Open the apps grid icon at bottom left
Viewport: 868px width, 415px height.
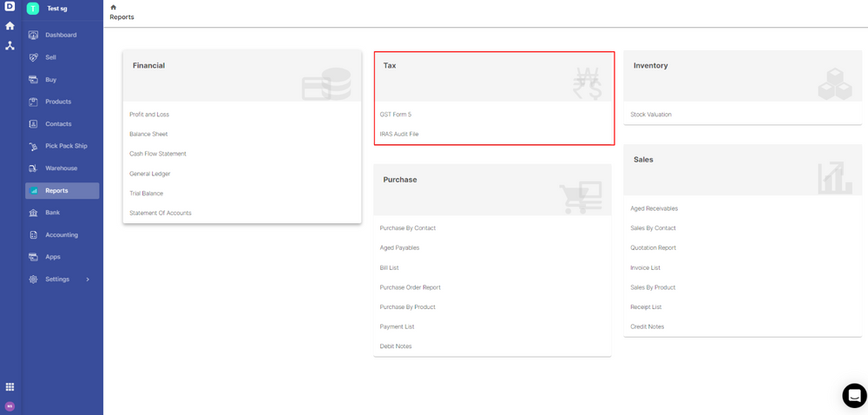[x=10, y=387]
